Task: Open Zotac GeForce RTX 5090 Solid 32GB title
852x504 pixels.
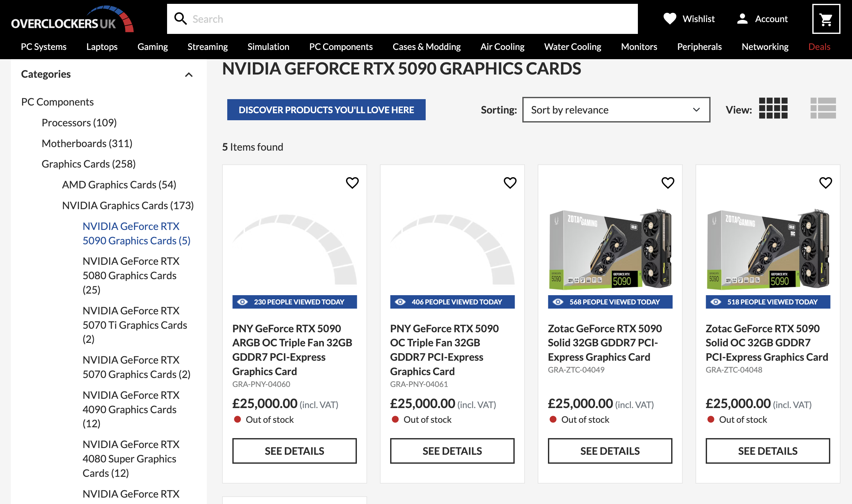Action: pyautogui.click(x=605, y=343)
